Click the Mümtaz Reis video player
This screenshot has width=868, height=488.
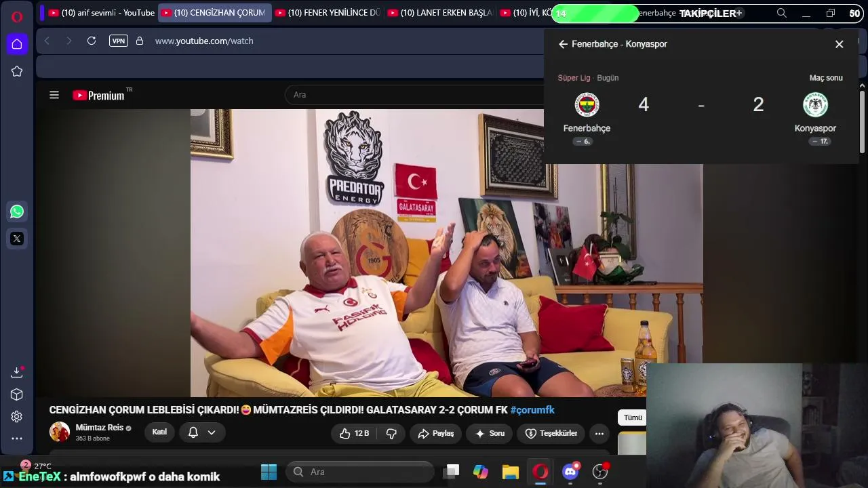pyautogui.click(x=446, y=253)
